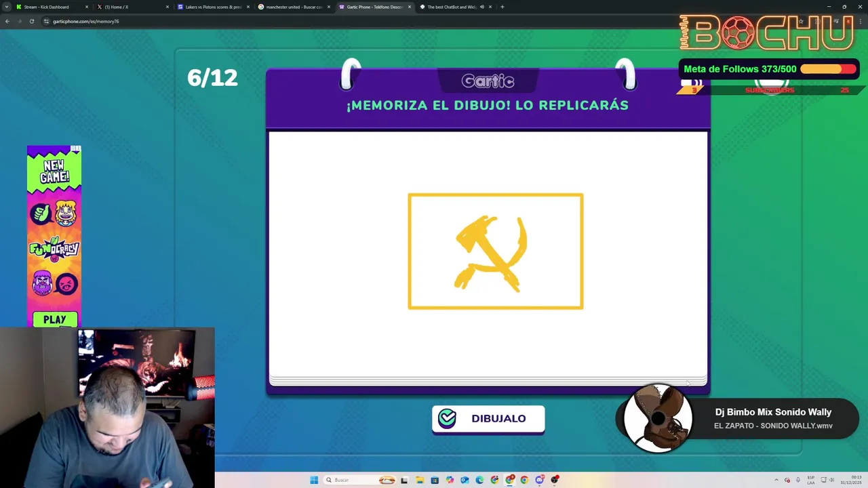Open OBS Studio from taskbar
Viewport: 868px width, 488px height.
pos(555,480)
